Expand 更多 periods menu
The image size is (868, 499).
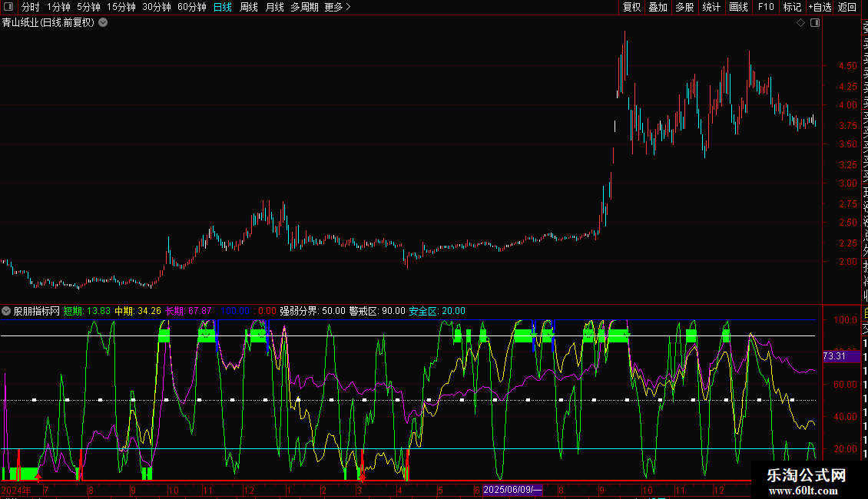(x=337, y=7)
